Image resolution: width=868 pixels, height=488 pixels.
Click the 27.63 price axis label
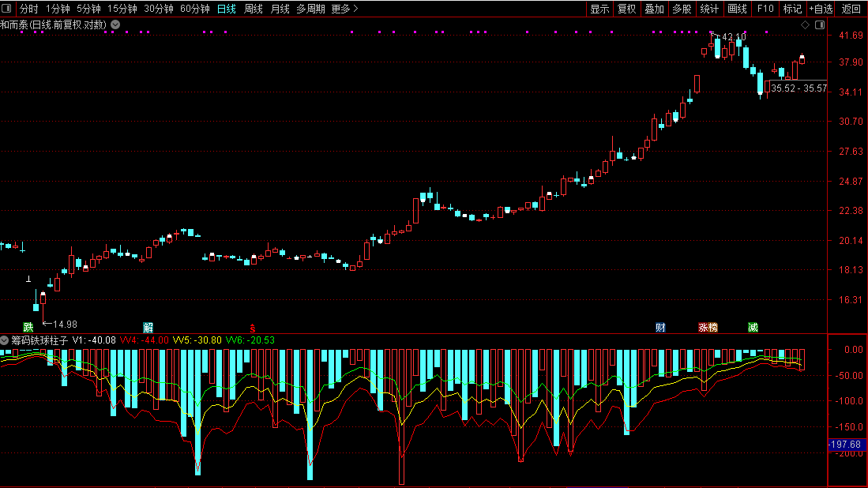coord(851,151)
